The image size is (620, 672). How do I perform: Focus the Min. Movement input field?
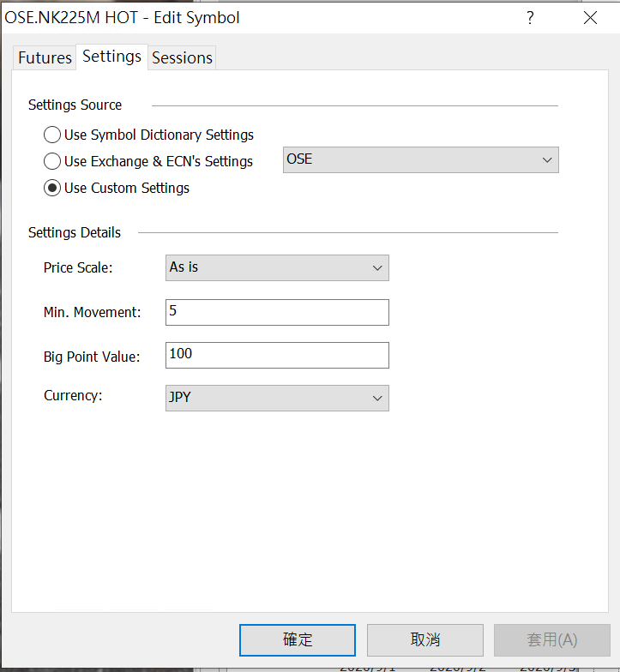(x=277, y=312)
